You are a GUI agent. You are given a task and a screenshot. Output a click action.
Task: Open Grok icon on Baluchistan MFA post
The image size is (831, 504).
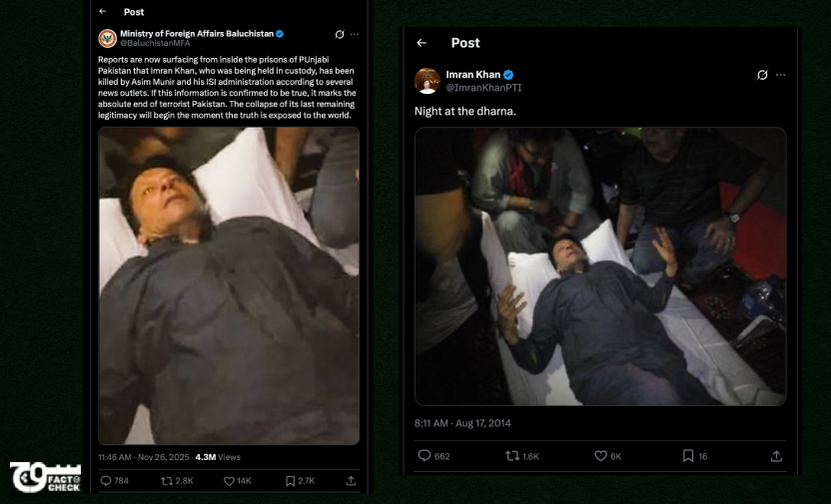pos(340,34)
